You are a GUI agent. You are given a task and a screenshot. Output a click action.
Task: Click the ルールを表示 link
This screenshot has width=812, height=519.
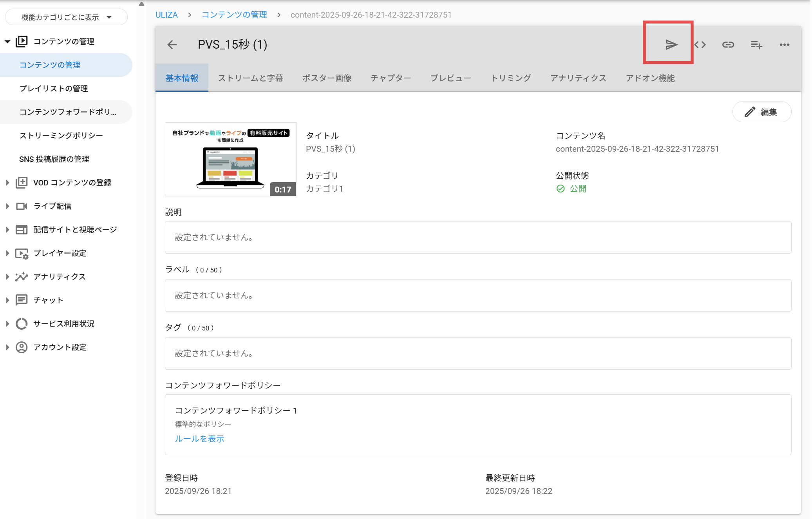[199, 439]
